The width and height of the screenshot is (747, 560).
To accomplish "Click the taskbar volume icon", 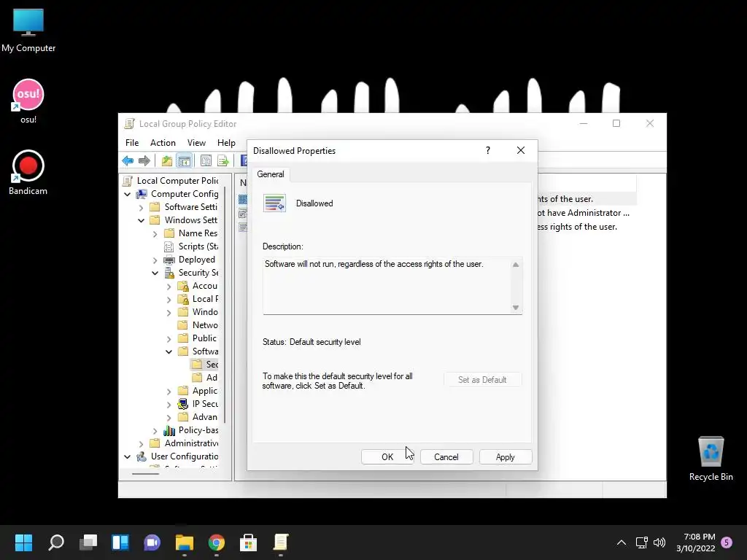I will click(x=659, y=542).
